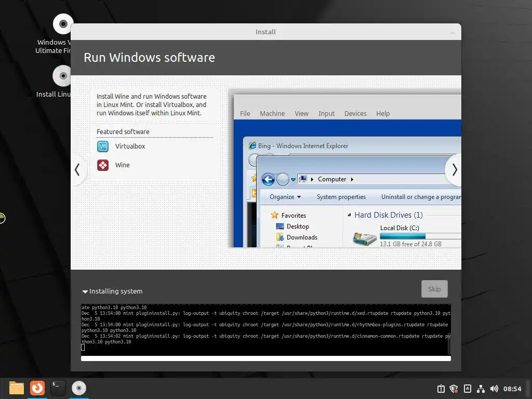Screen dimensions: 532x399
Task: Click the computer icon in the address bar
Action: coord(303,179)
